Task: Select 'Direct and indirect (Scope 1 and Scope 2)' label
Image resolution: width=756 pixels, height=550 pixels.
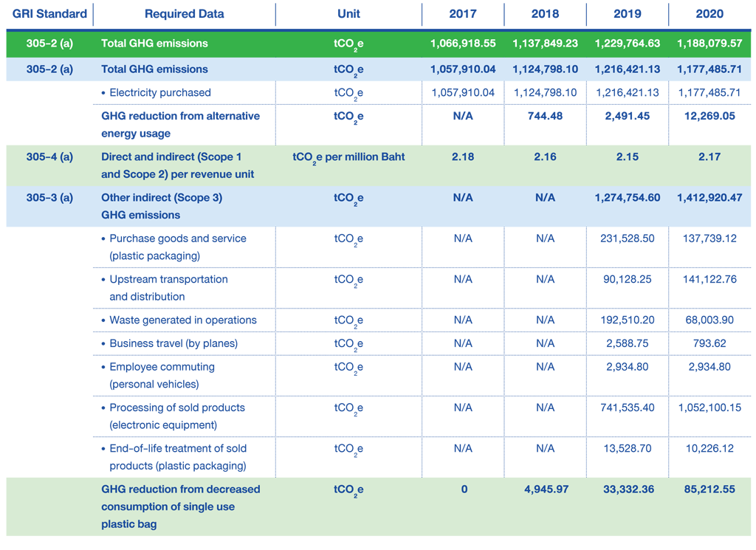Action: click(177, 165)
